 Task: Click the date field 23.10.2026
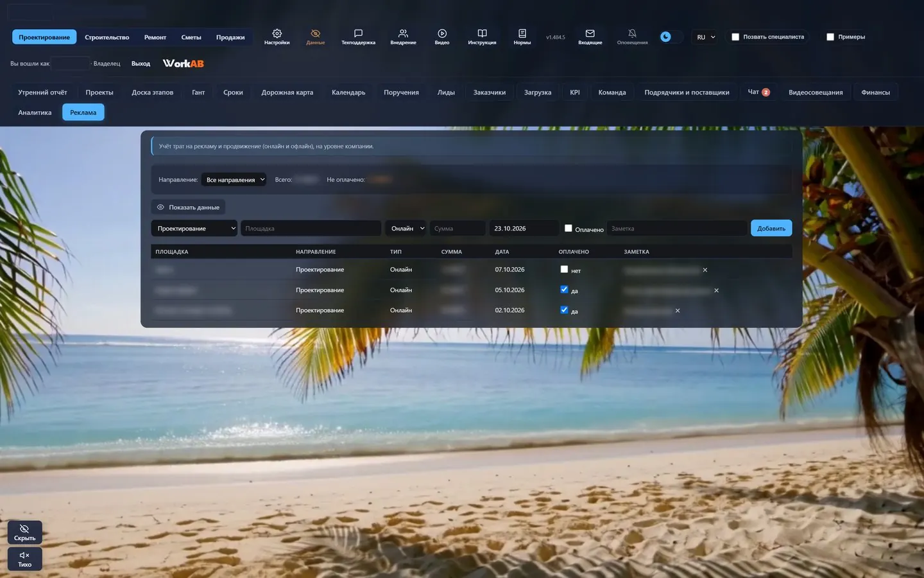pyautogui.click(x=524, y=228)
